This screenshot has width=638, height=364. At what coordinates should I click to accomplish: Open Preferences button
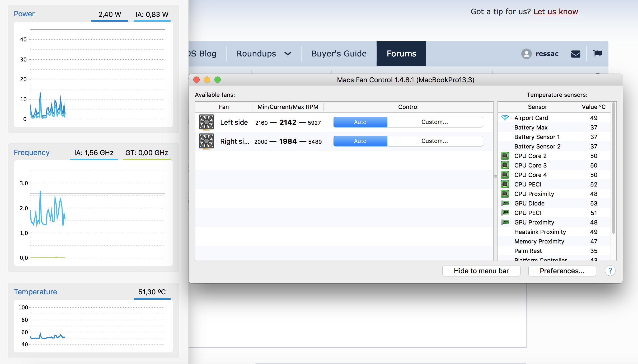(x=562, y=271)
